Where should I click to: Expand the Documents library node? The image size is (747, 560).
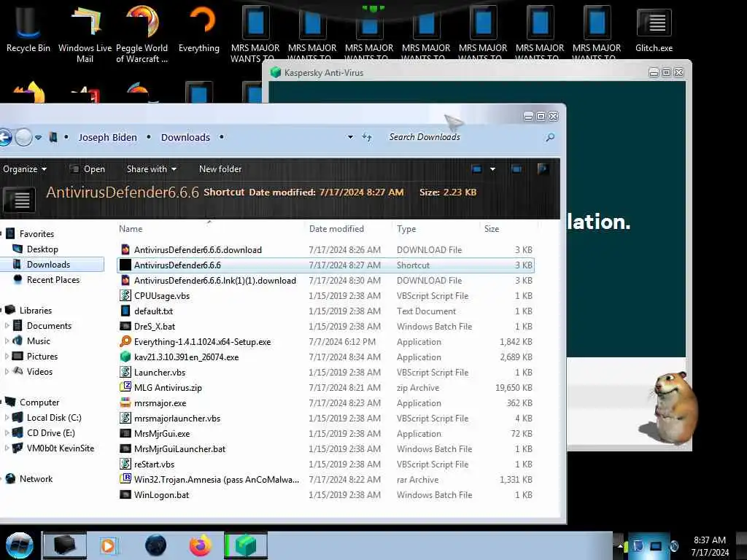[7, 326]
